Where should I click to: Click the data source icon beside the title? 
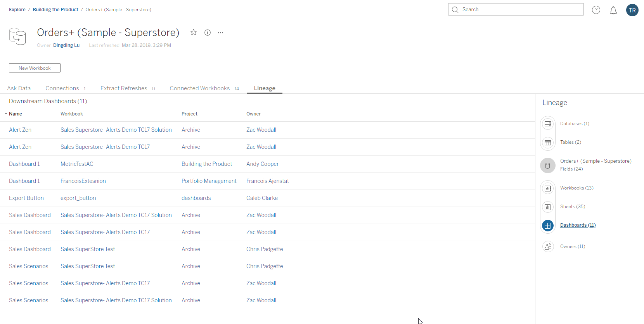[17, 36]
